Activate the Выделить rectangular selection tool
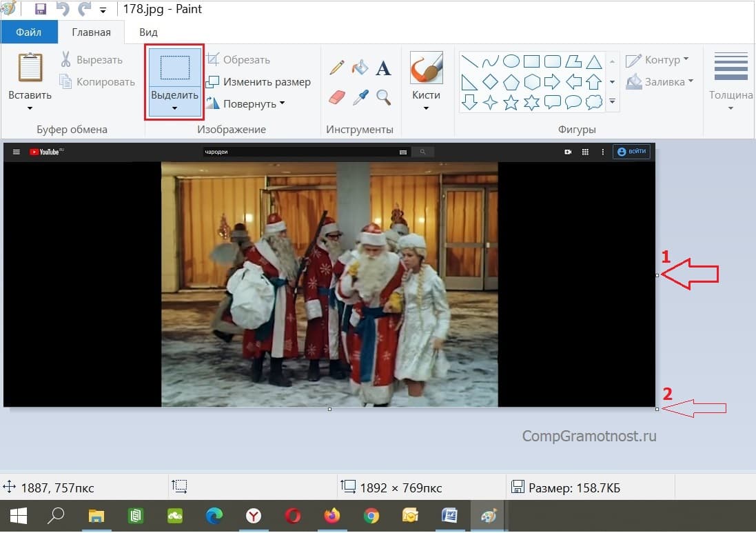The height and width of the screenshot is (533, 756). click(x=174, y=67)
